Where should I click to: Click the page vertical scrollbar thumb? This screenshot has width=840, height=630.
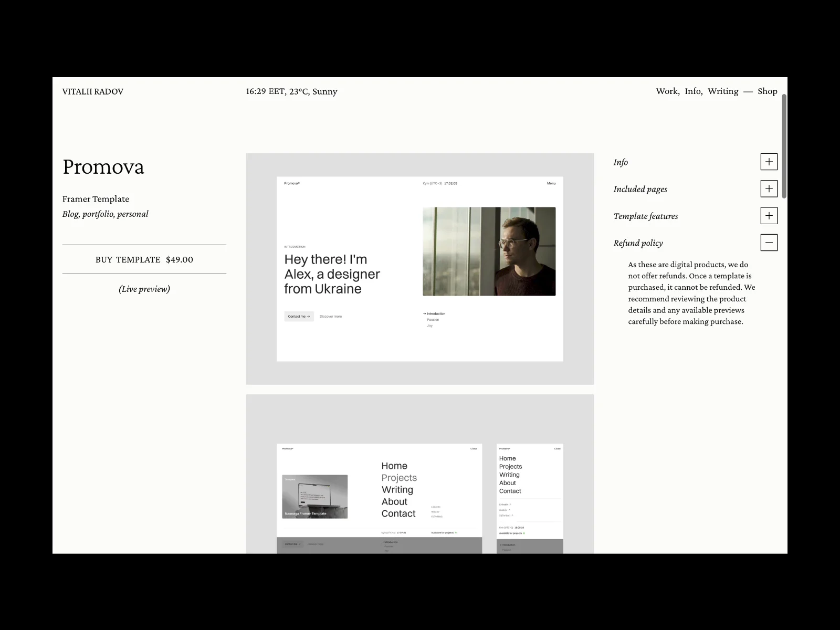coord(784,146)
